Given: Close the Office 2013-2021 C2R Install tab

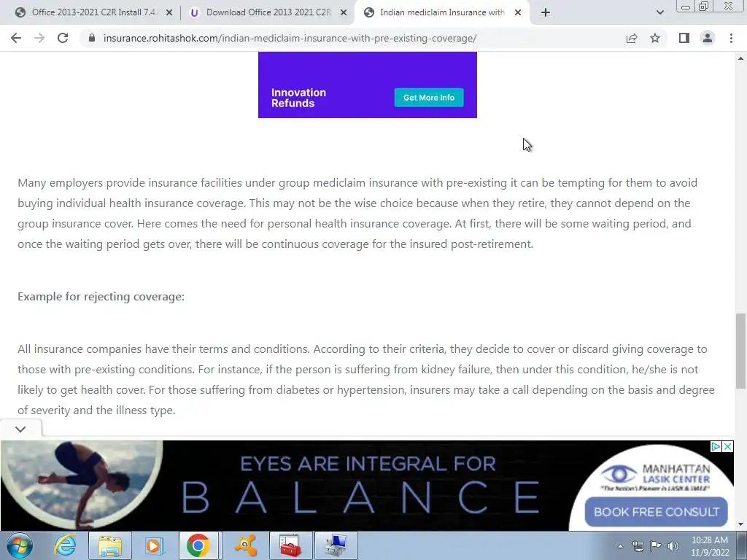Looking at the screenshot, I should [169, 13].
